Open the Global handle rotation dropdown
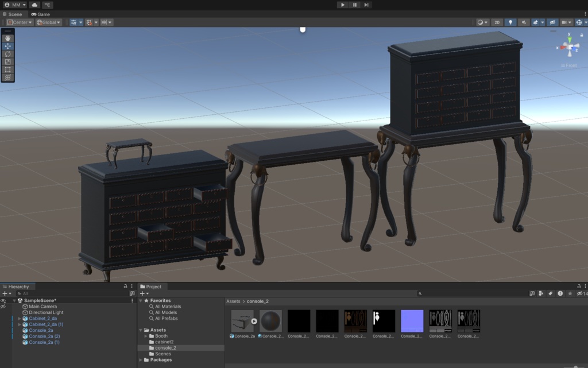Image resolution: width=588 pixels, height=368 pixels. 49,22
